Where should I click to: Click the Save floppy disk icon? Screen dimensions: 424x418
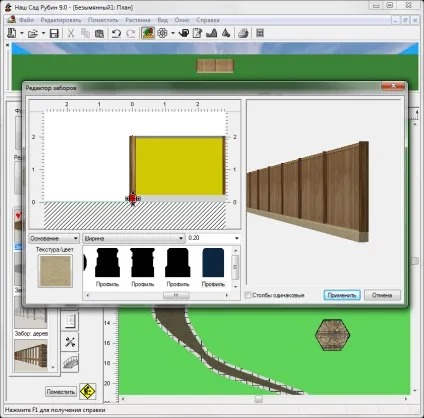coord(54,33)
